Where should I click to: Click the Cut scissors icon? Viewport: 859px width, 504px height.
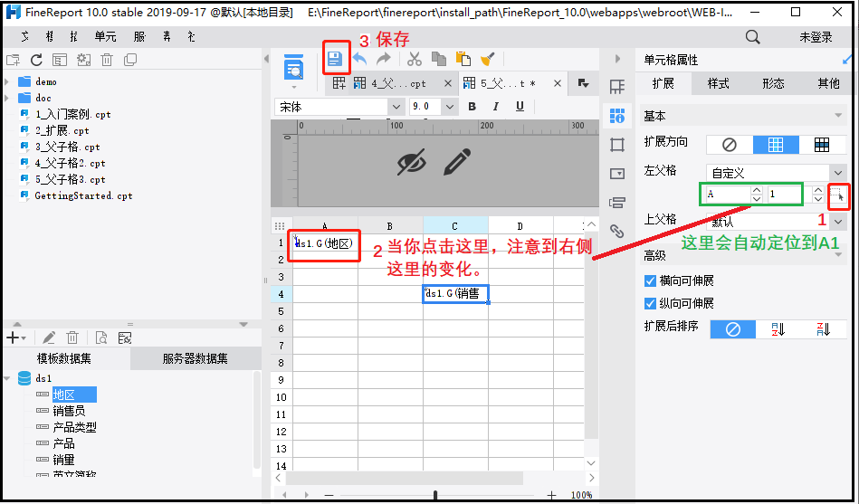[415, 59]
